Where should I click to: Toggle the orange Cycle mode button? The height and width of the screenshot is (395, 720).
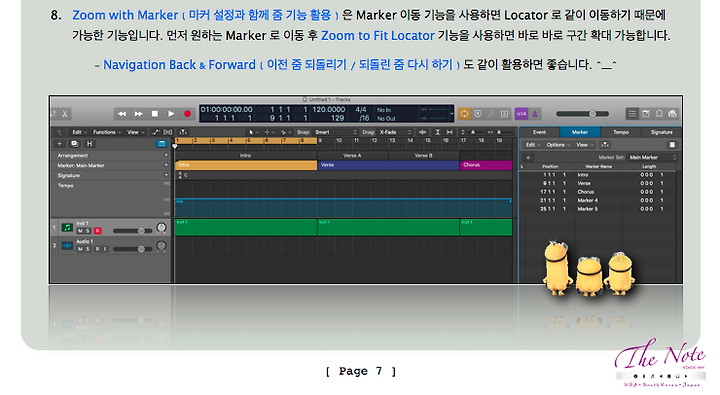[x=464, y=113]
